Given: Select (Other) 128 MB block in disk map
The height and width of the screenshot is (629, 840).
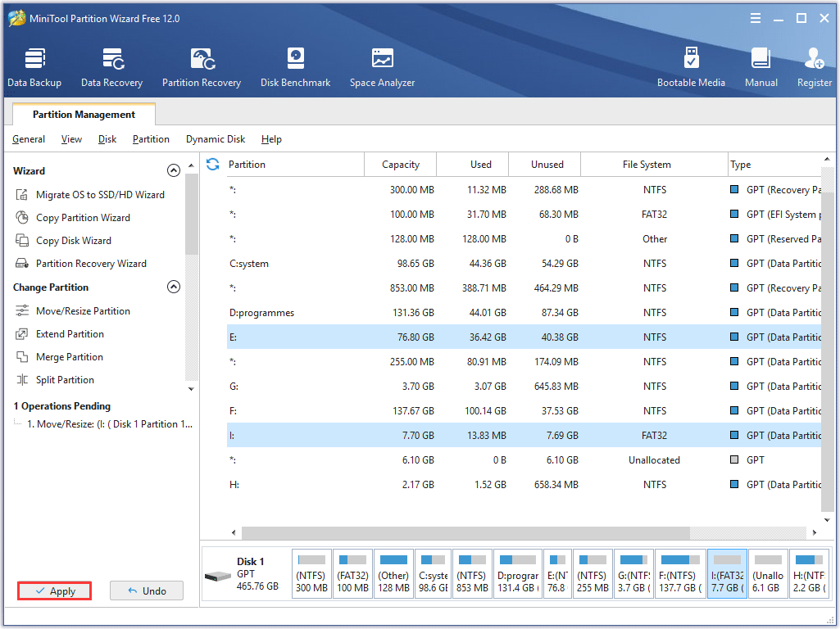Looking at the screenshot, I should pyautogui.click(x=393, y=573).
